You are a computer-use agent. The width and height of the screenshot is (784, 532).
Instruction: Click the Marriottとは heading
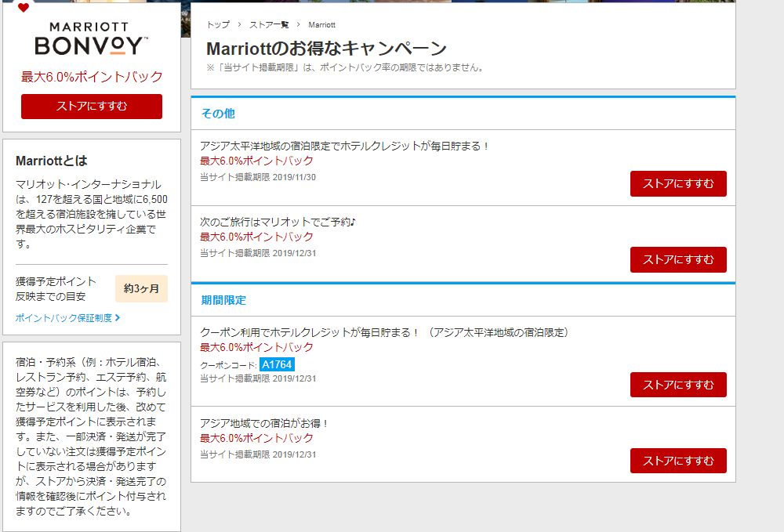52,161
